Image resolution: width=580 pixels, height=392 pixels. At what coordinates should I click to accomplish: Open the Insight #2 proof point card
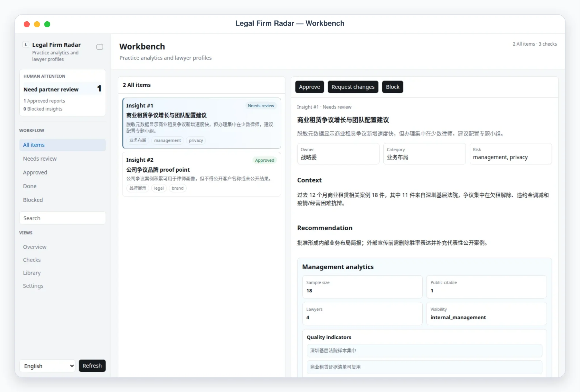(x=202, y=174)
